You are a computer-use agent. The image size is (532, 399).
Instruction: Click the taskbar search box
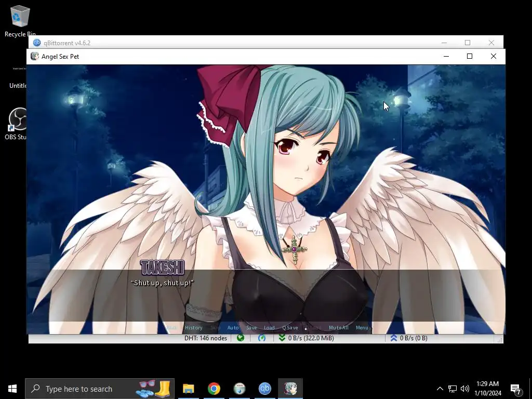(100, 389)
